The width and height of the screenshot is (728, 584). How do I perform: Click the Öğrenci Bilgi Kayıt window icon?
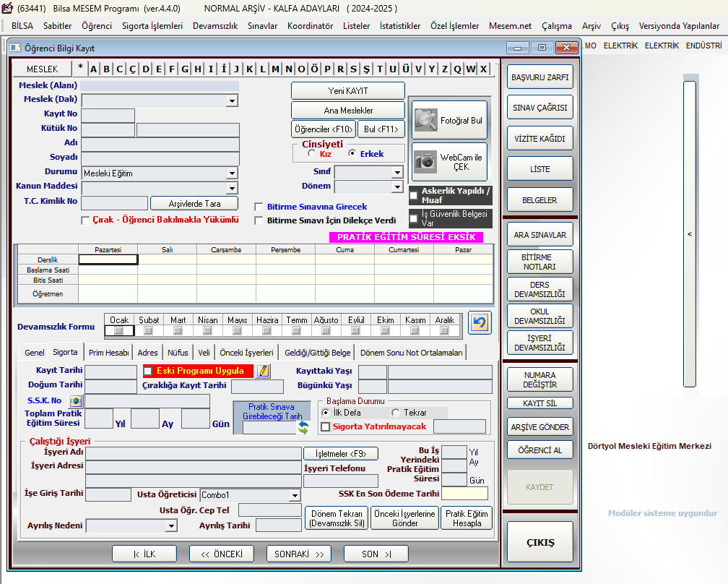(16, 48)
